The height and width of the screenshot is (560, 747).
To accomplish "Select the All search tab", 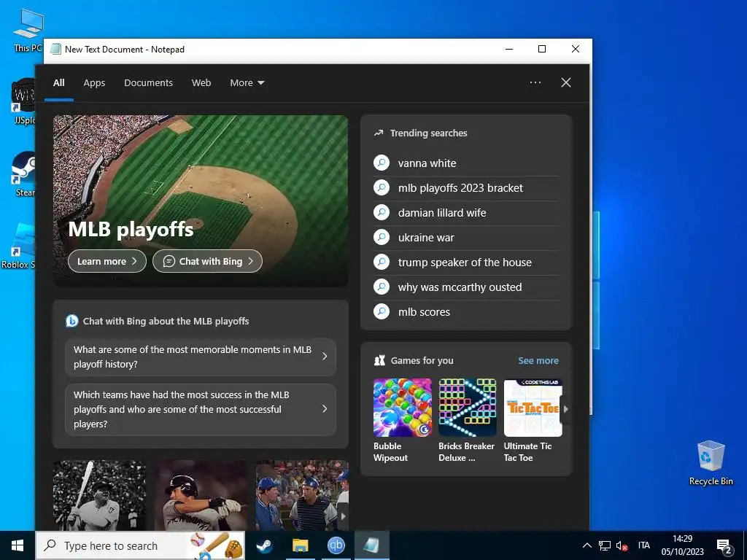I will [59, 83].
